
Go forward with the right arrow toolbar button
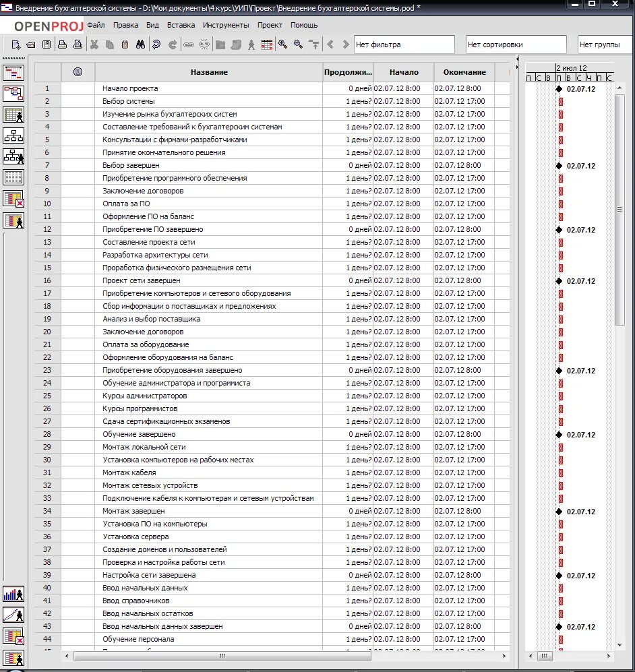[345, 44]
